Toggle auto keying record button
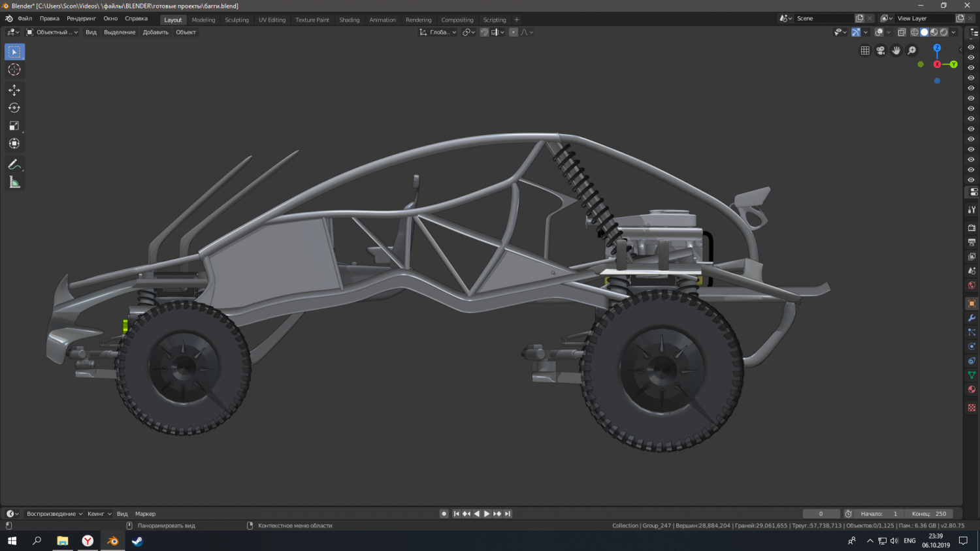The height and width of the screenshot is (551, 980). 444,514
